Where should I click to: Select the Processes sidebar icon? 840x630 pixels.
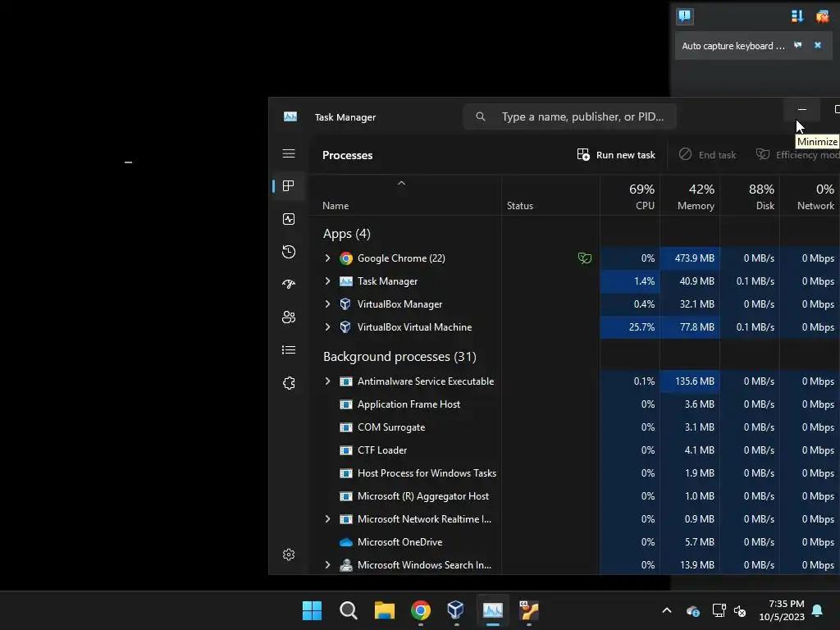[289, 186]
